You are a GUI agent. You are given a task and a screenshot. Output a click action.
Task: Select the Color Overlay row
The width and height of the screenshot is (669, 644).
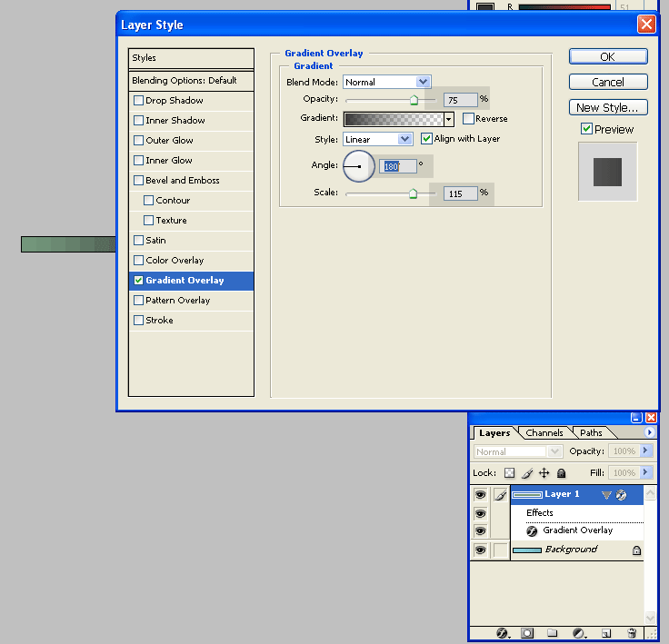191,260
